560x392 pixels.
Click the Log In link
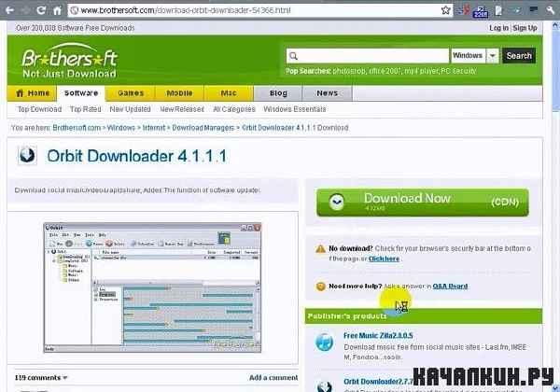(x=498, y=28)
